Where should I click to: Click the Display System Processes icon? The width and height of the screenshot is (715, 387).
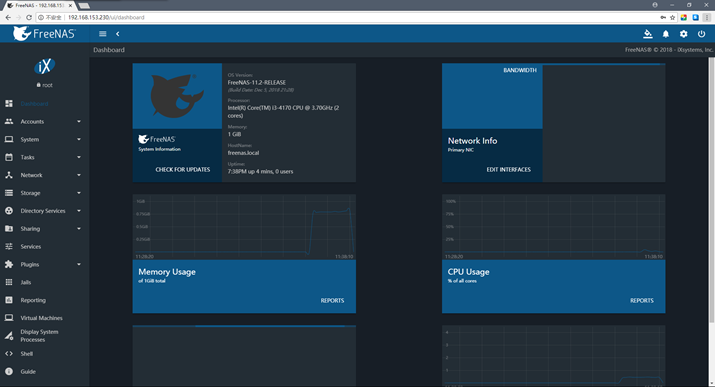(x=9, y=336)
